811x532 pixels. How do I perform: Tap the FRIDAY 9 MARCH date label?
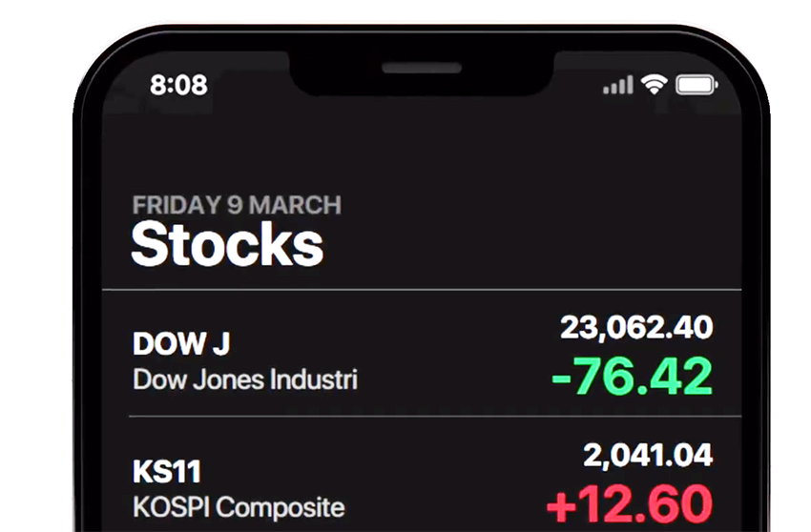(237, 205)
